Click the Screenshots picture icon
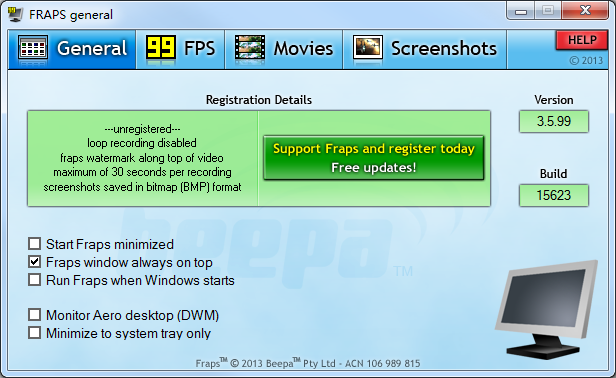Viewport: 616px width, 378px height. click(x=368, y=48)
